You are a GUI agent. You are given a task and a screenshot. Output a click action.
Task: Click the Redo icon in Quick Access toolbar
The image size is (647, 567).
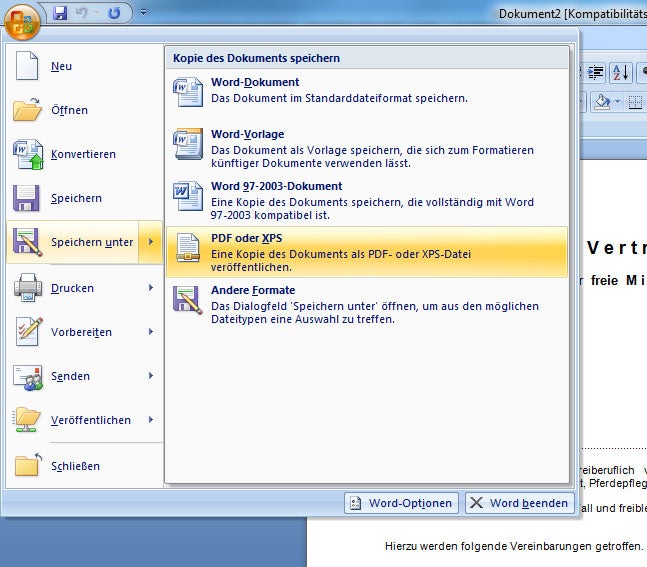[x=114, y=13]
